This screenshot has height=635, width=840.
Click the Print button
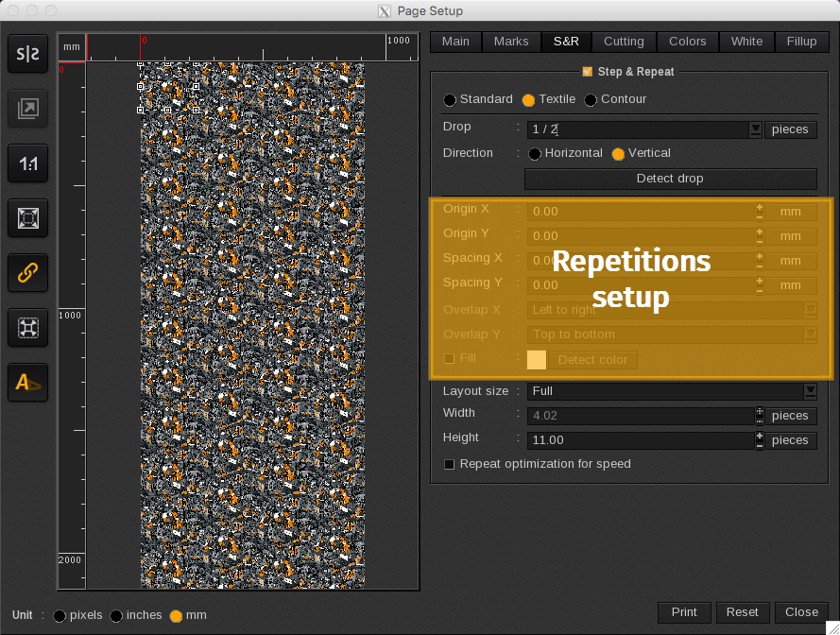(x=684, y=612)
